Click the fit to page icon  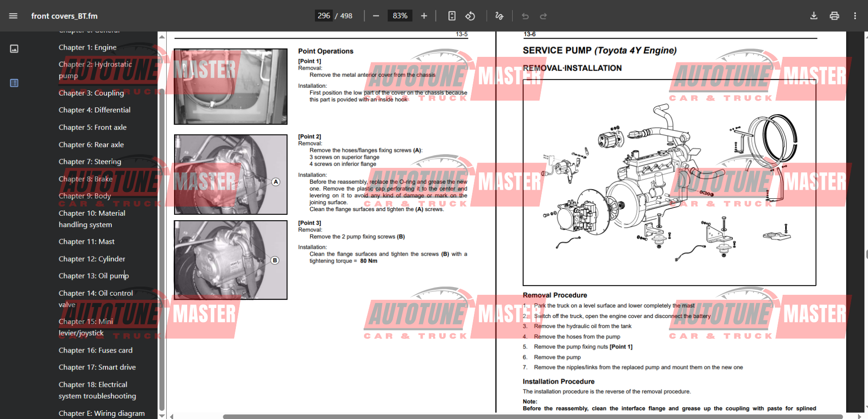point(452,16)
